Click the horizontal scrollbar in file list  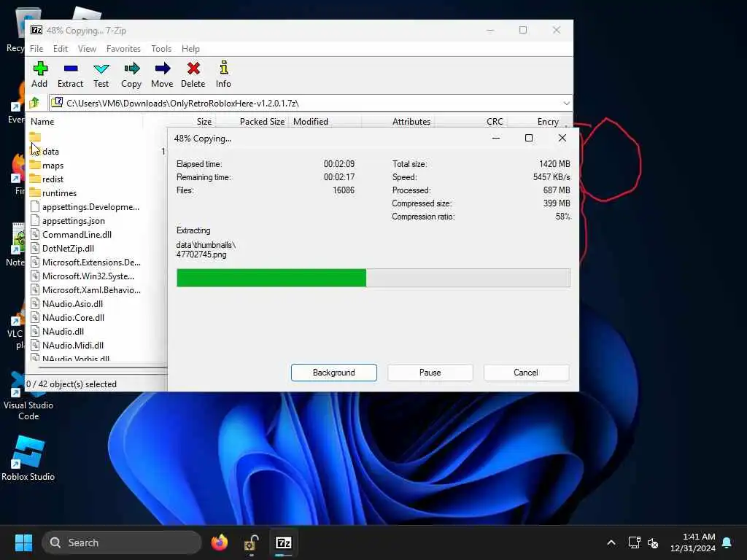coord(102,367)
